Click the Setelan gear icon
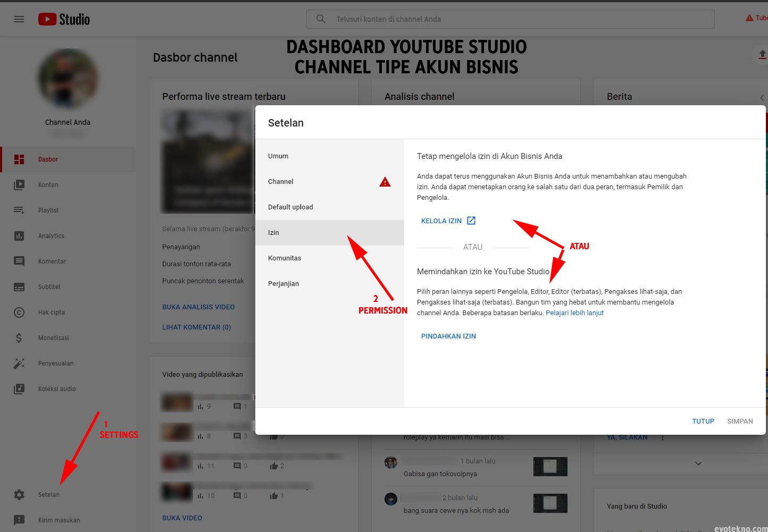This screenshot has height=532, width=768. pos(19,495)
